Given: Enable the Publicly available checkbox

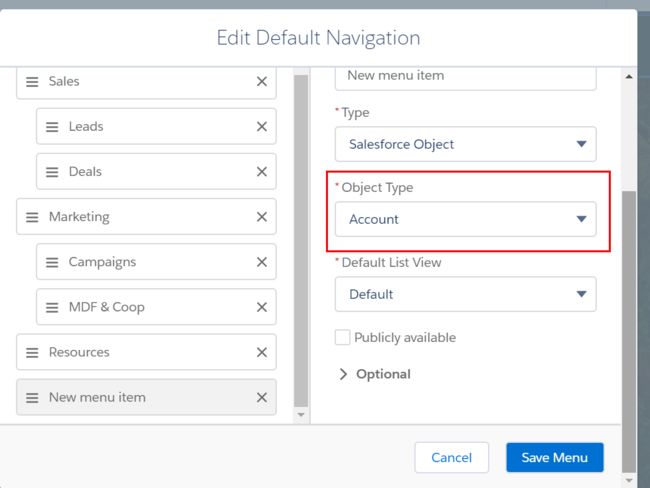Looking at the screenshot, I should tap(342, 337).
